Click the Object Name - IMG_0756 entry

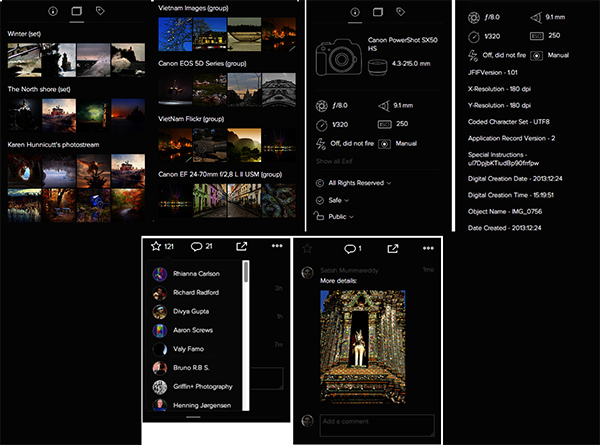[x=505, y=211]
